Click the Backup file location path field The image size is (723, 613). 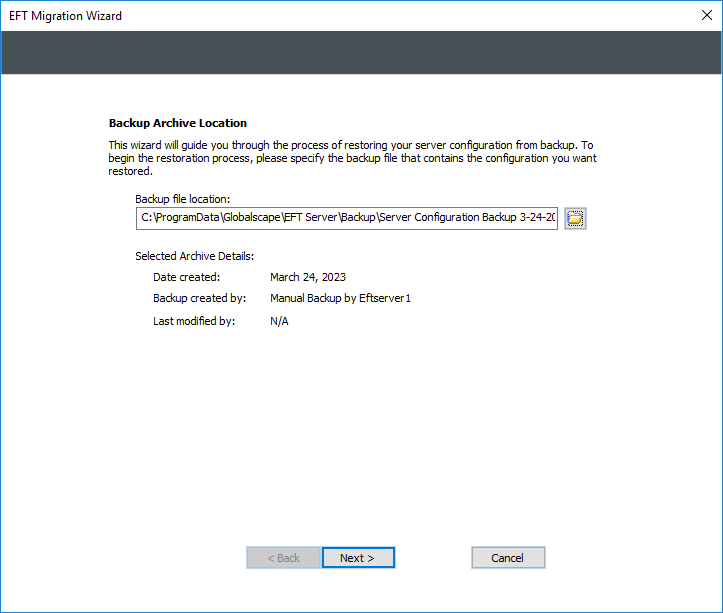(x=347, y=219)
